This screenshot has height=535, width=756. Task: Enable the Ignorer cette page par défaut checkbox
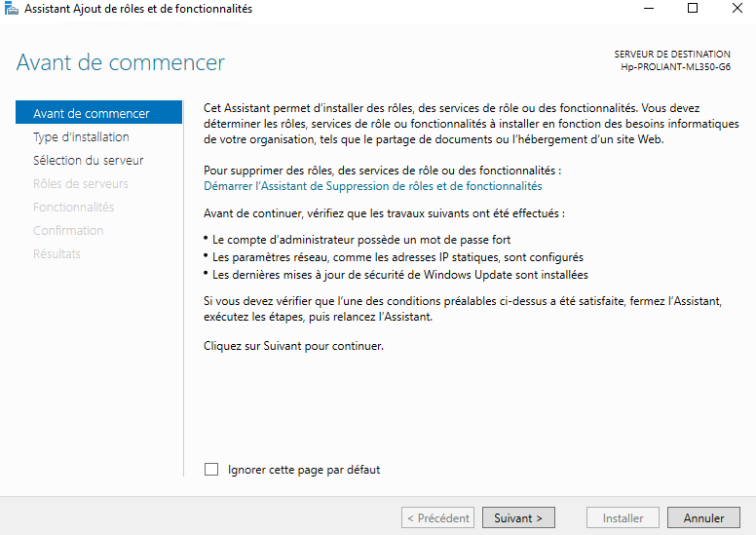[211, 470]
